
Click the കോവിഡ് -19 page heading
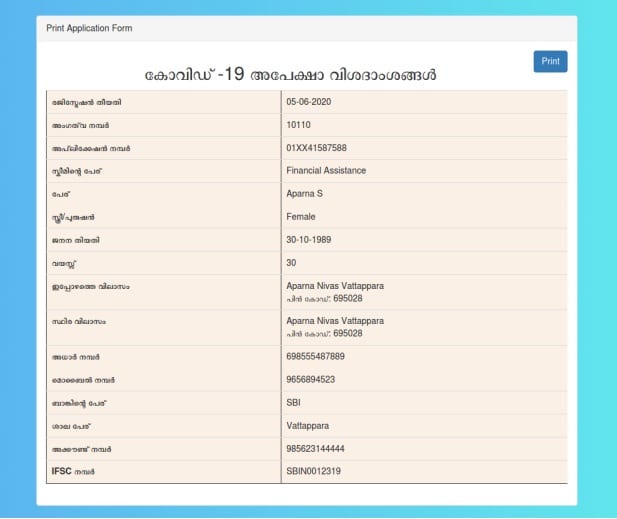[290, 76]
